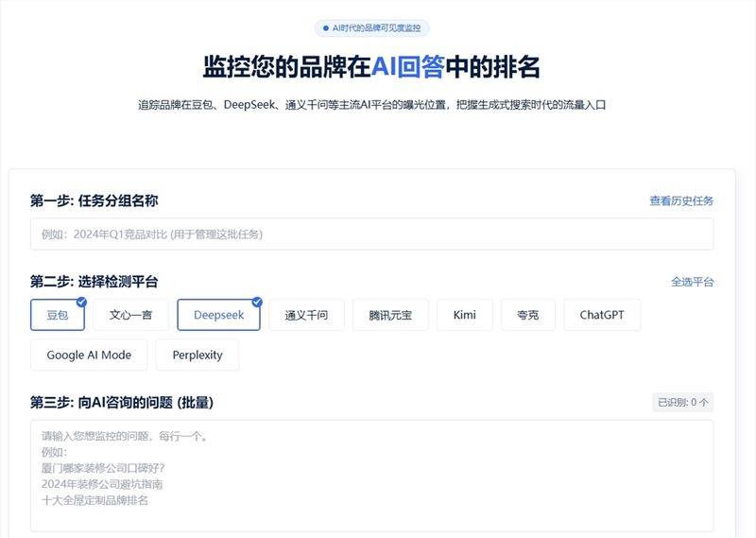Select the 腾讯元宝 platform
Viewport: 756px width, 538px height.
390,315
